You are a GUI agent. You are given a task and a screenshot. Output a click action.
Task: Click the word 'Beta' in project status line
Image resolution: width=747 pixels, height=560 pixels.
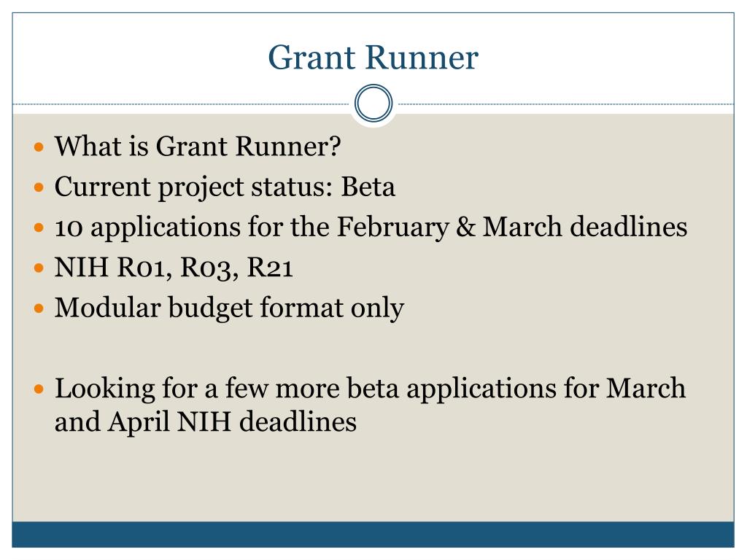click(x=368, y=187)
